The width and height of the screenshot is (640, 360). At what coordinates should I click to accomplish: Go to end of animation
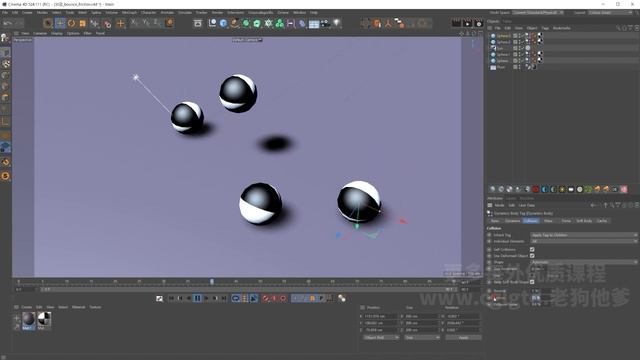pyautogui.click(x=224, y=298)
